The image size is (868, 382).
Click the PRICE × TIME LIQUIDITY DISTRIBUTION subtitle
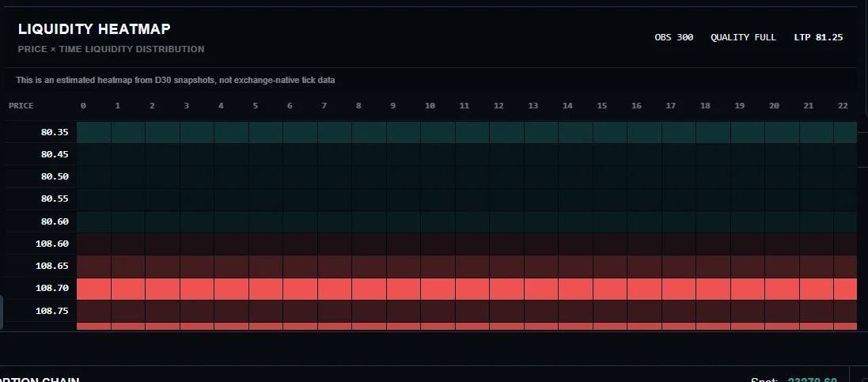112,49
